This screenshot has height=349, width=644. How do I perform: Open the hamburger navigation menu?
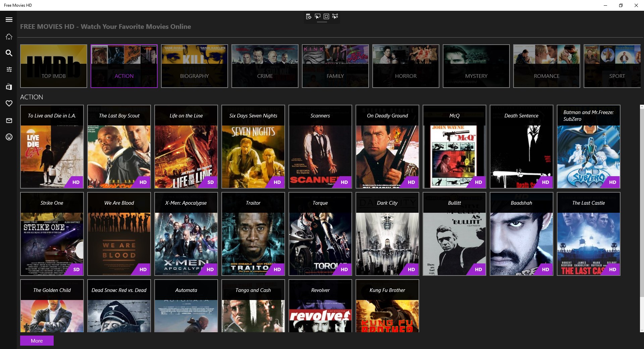(x=9, y=20)
